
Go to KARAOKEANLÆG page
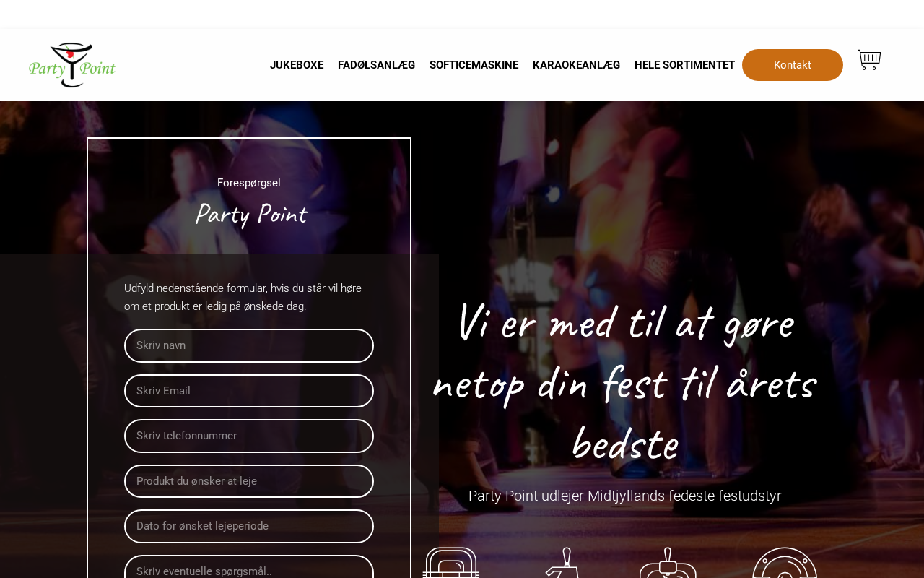[x=576, y=65]
